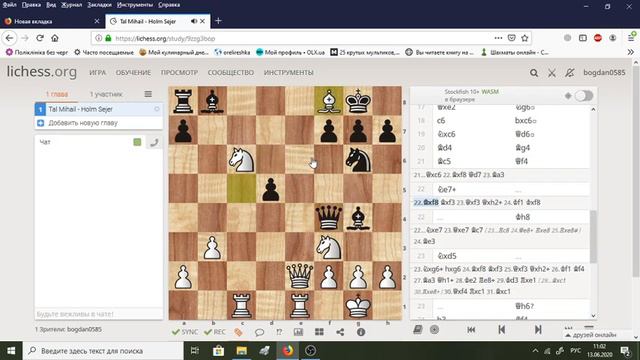The height and width of the screenshot is (360, 640).
Task: Save the page to Pocket icon
Action: (x=511, y=38)
